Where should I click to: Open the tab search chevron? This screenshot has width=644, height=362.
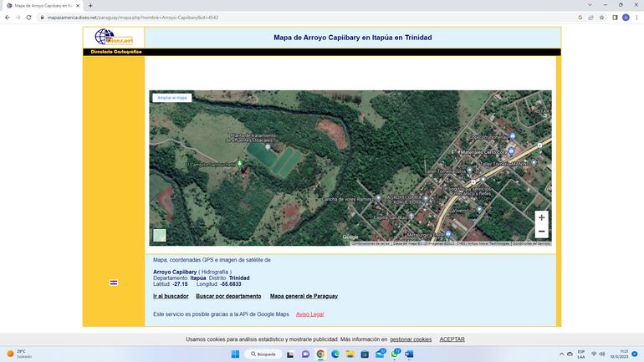coord(590,5)
